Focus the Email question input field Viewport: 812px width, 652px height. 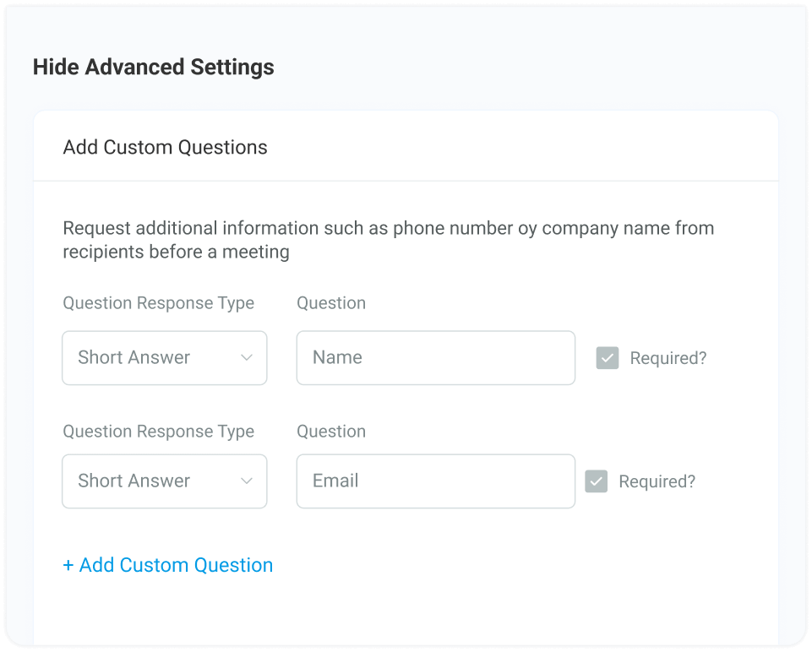pyautogui.click(x=435, y=481)
